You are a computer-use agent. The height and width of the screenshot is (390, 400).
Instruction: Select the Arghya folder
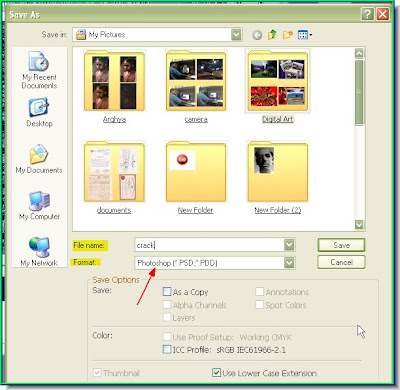click(x=114, y=87)
